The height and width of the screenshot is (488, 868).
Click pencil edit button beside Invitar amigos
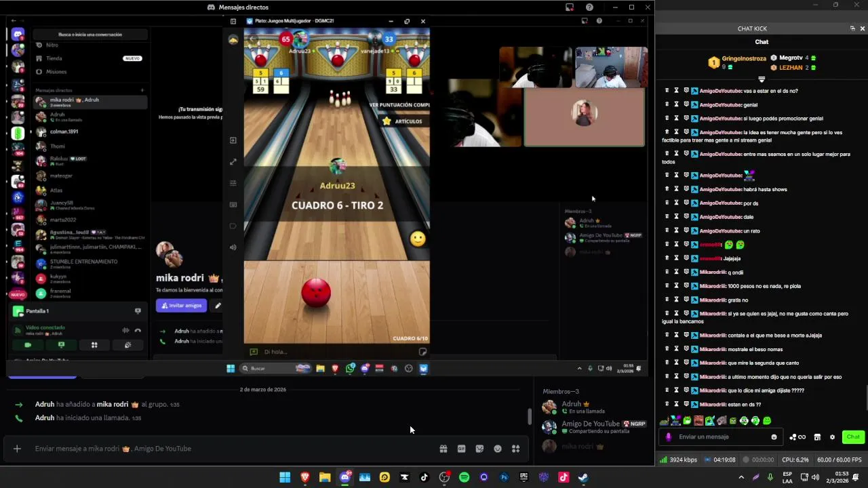pos(218,306)
